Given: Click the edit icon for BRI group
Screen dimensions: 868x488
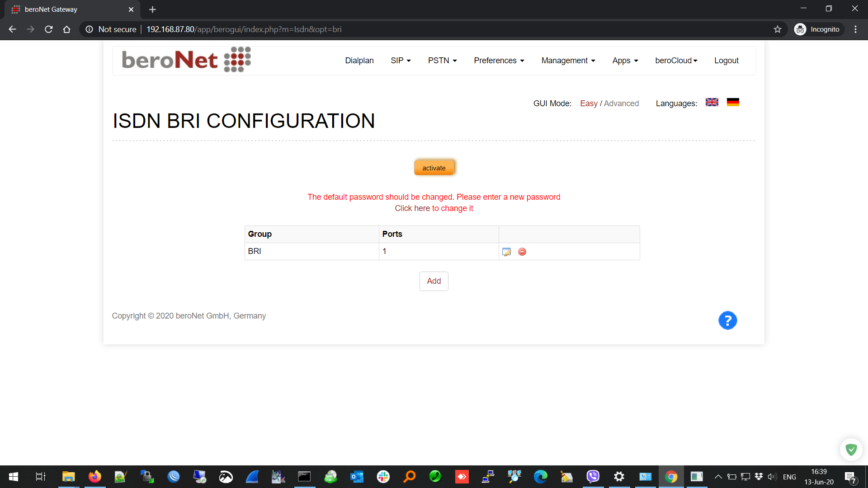Looking at the screenshot, I should (x=506, y=252).
